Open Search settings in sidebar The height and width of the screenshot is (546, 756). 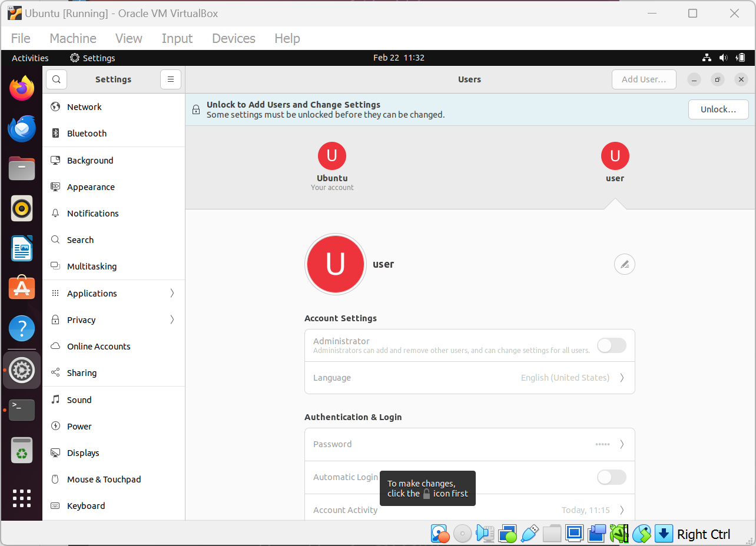[x=114, y=240]
